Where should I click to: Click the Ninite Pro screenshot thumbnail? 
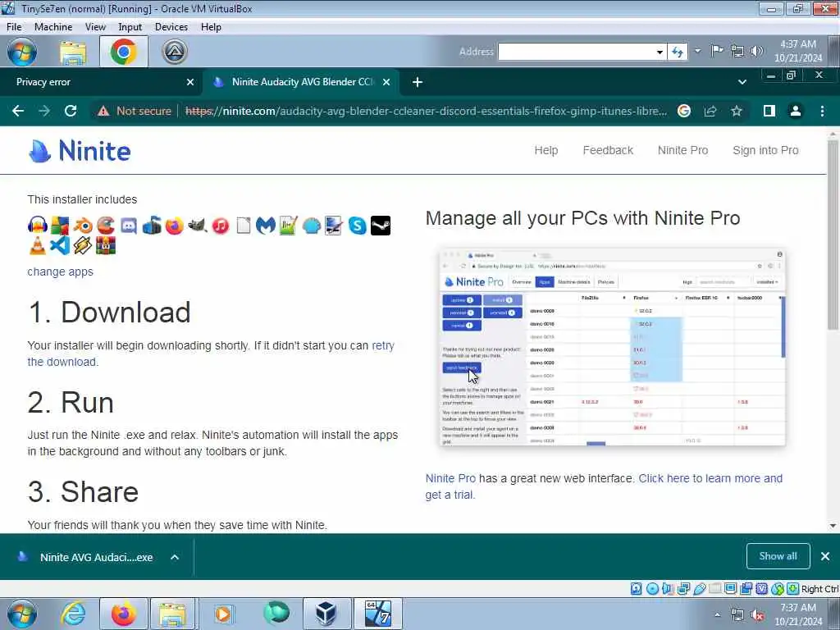[x=612, y=347]
